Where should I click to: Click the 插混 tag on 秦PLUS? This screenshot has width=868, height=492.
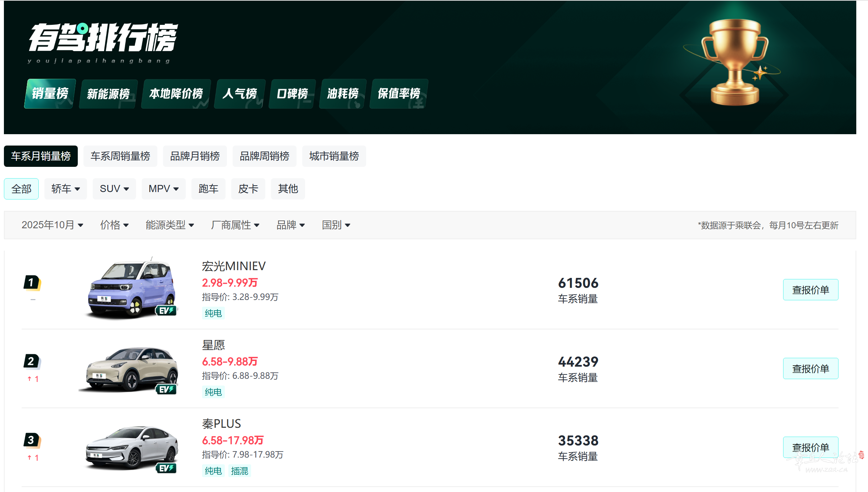[239, 471]
